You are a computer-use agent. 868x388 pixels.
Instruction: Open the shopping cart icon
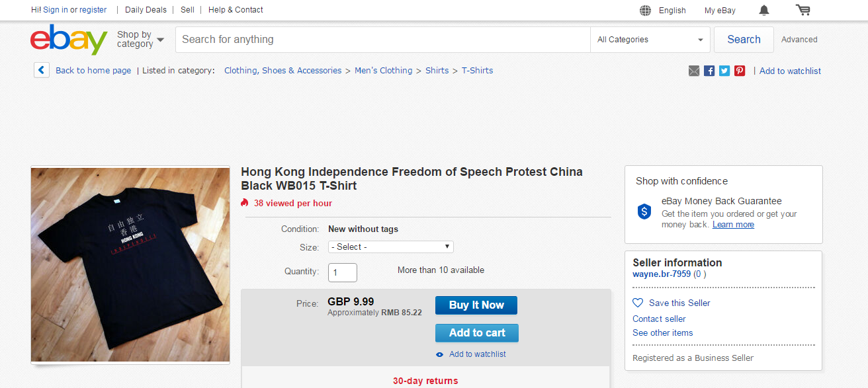803,10
